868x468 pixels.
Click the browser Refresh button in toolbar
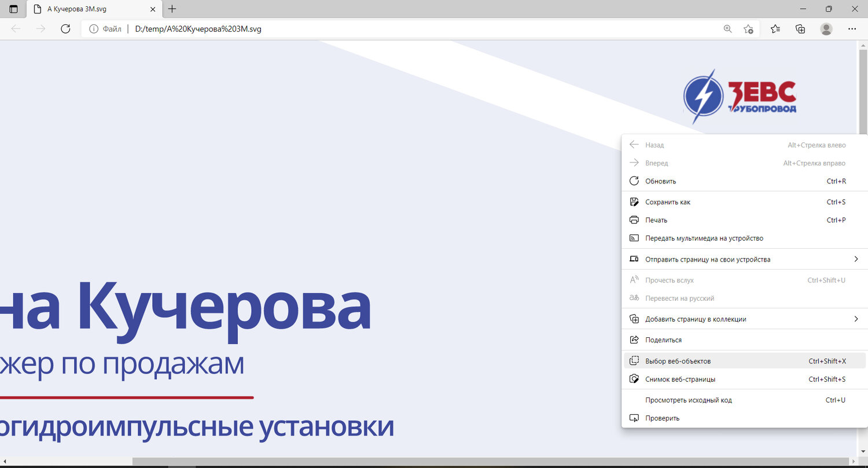(65, 29)
